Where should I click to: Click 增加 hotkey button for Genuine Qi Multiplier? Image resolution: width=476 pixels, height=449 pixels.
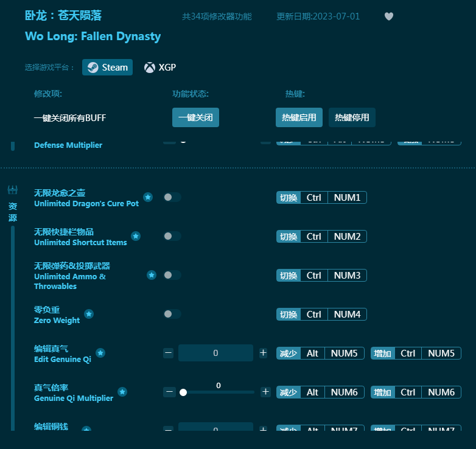click(382, 392)
